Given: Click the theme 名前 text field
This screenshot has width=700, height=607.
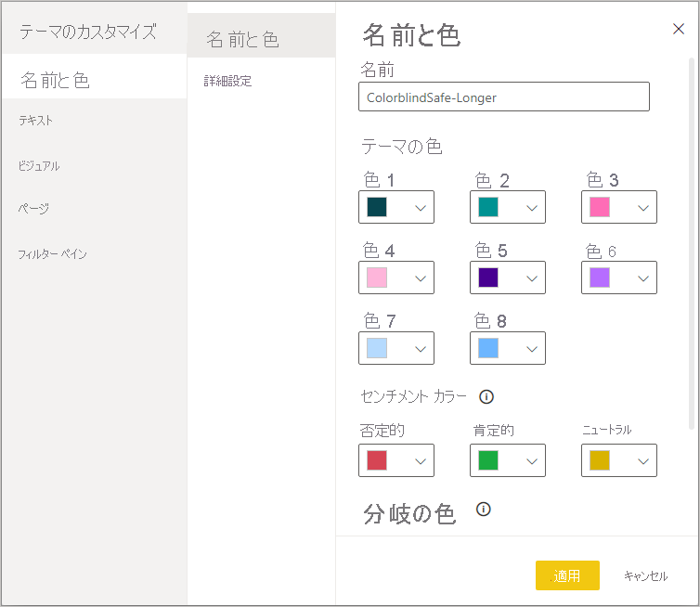Looking at the screenshot, I should (503, 97).
